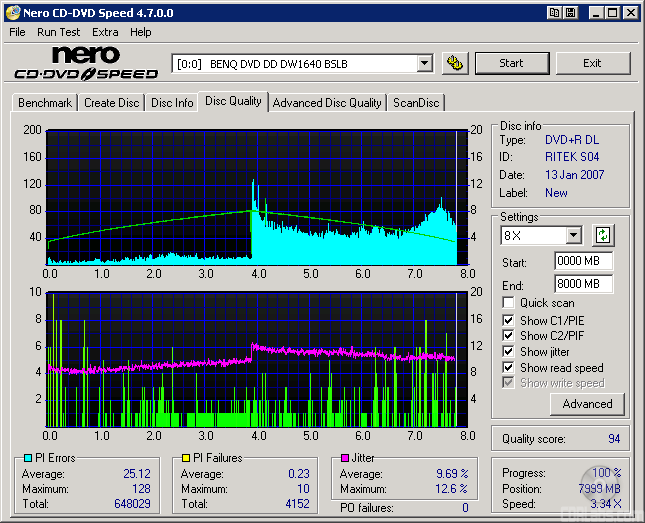Open the options icon beside drive selector
The image size is (645, 523).
pyautogui.click(x=455, y=63)
